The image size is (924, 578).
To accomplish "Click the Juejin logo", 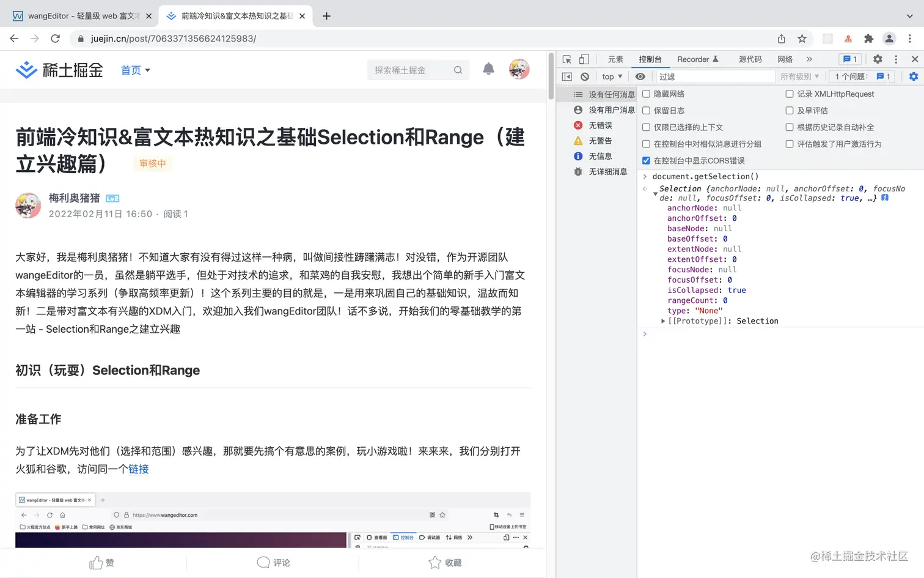I will click(59, 70).
